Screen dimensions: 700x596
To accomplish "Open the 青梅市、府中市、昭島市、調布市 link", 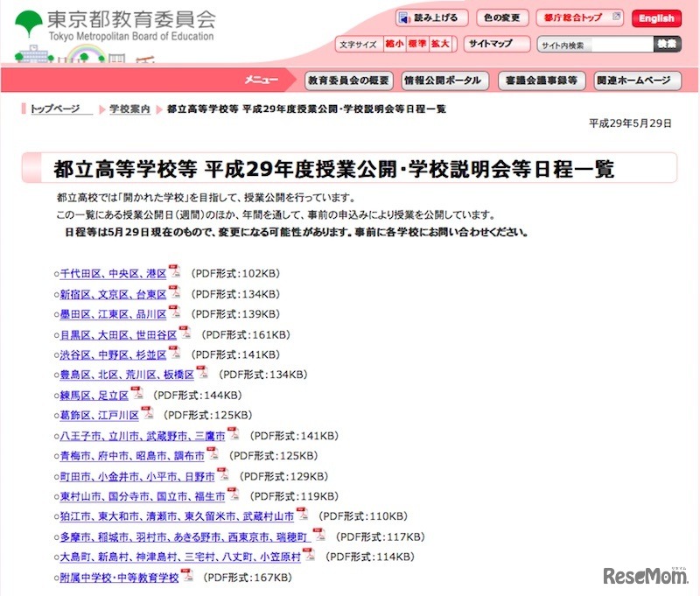I will click(132, 456).
